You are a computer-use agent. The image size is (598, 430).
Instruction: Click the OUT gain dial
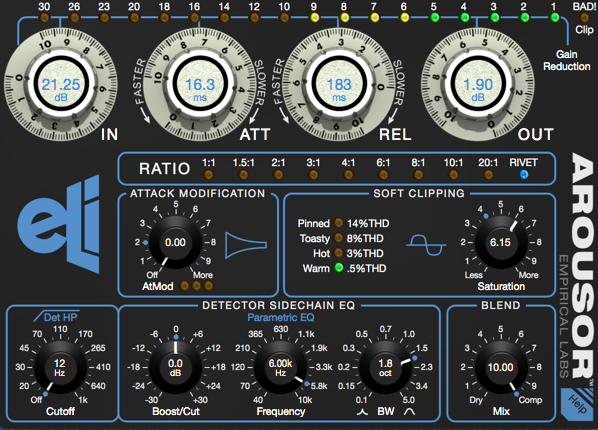[478, 84]
